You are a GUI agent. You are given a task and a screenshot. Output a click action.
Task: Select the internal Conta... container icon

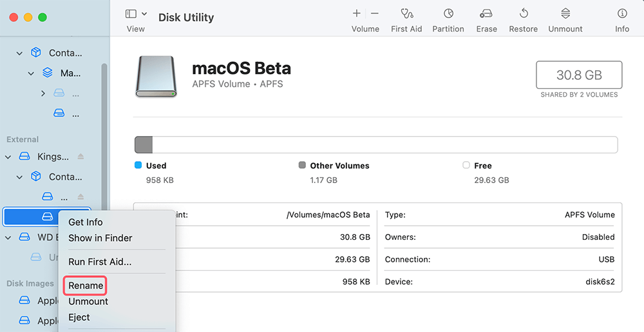tap(36, 53)
